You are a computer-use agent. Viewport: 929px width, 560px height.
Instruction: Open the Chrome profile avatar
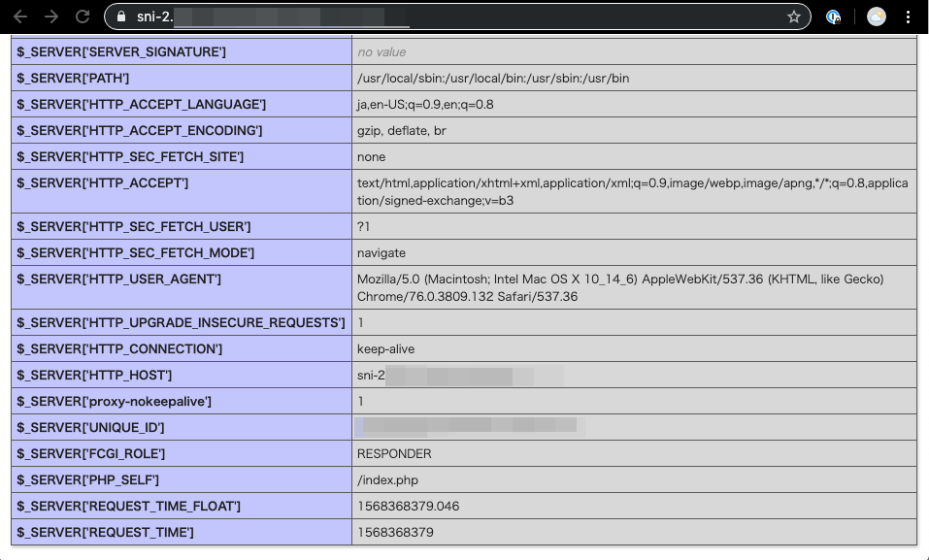(x=876, y=16)
